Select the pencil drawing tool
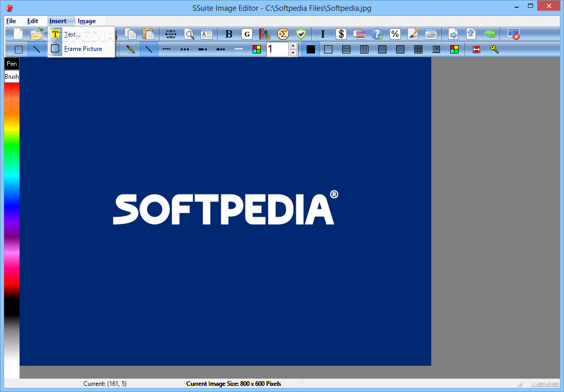This screenshot has height=392, width=564. point(131,49)
